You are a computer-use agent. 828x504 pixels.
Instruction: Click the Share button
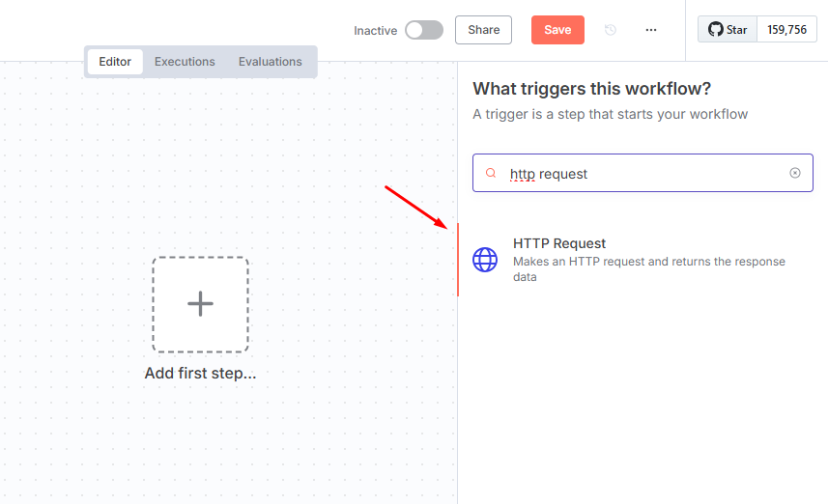[483, 30]
